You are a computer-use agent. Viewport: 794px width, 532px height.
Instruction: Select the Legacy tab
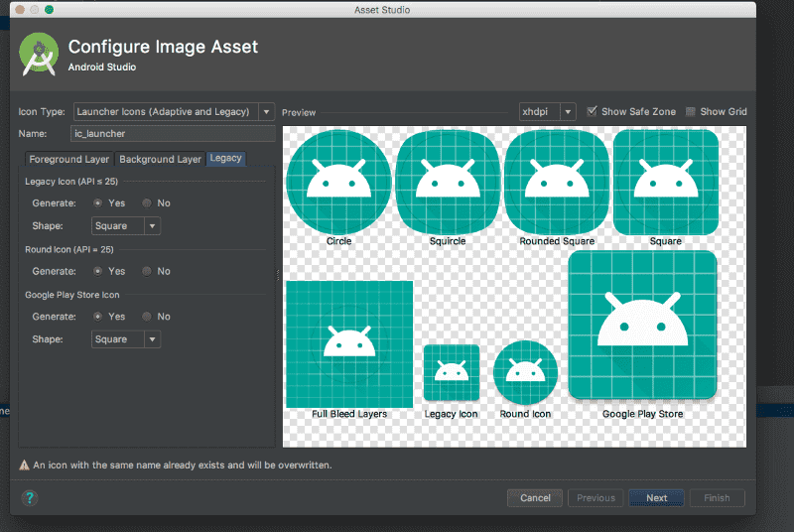click(226, 159)
